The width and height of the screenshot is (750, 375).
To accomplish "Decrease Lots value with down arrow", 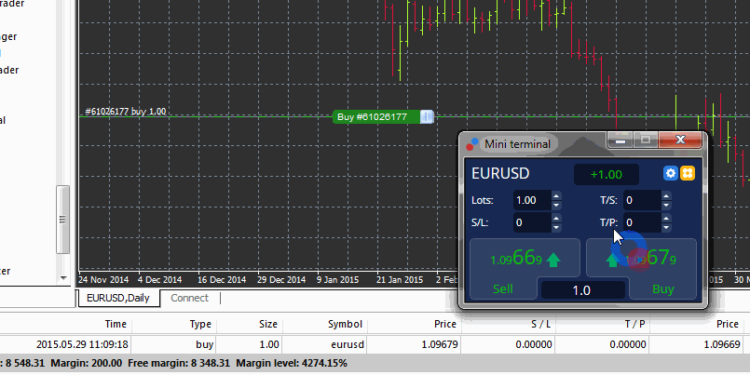I will (556, 205).
